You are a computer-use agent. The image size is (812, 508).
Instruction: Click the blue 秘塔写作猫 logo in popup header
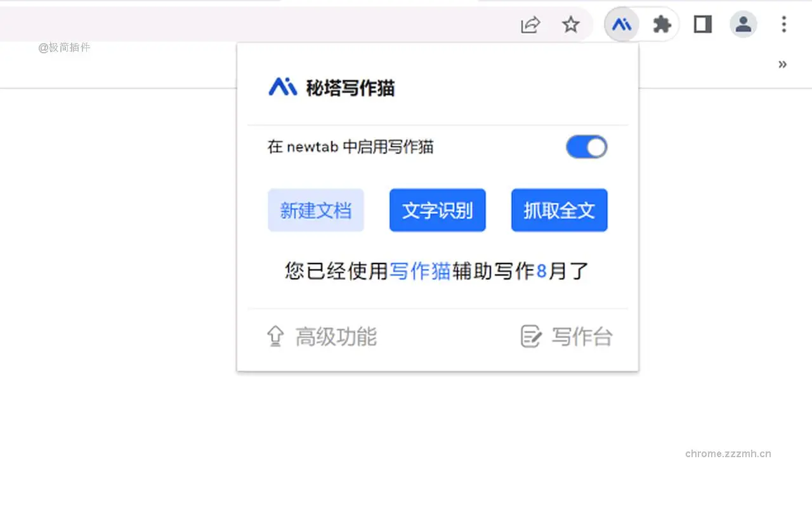point(282,87)
